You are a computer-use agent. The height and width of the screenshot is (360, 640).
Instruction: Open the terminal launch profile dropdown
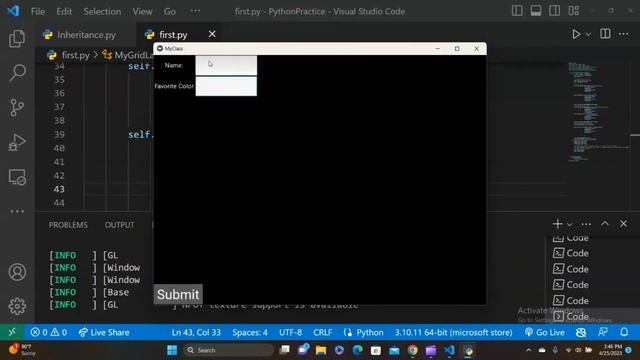click(x=569, y=224)
